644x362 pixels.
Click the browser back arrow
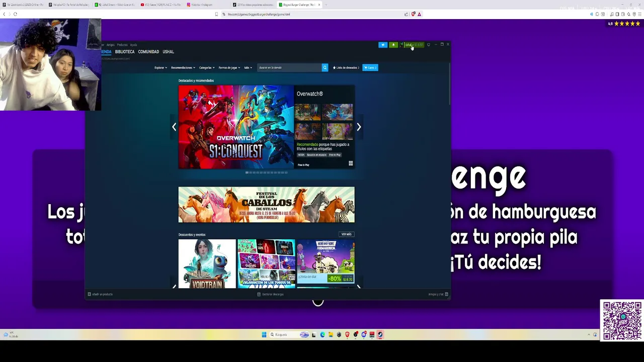(x=4, y=14)
